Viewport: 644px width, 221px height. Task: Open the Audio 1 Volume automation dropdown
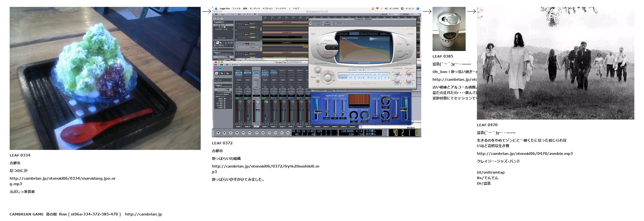point(249,27)
